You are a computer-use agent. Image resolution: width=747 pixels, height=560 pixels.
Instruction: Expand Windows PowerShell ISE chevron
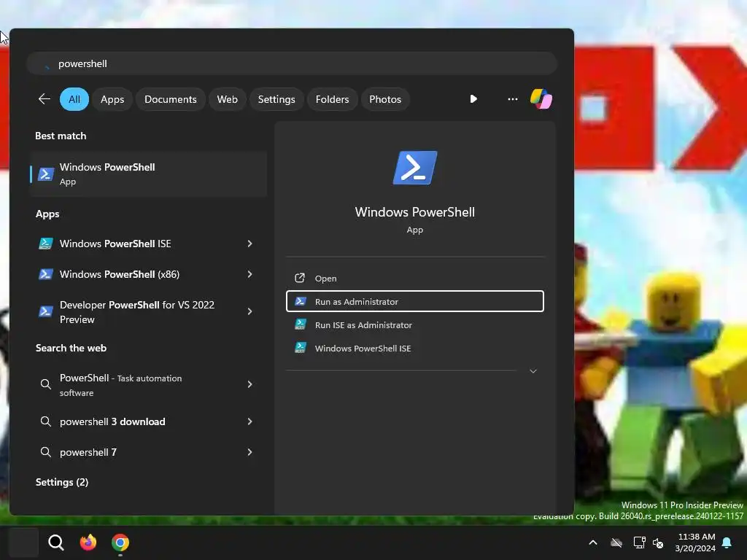point(249,244)
